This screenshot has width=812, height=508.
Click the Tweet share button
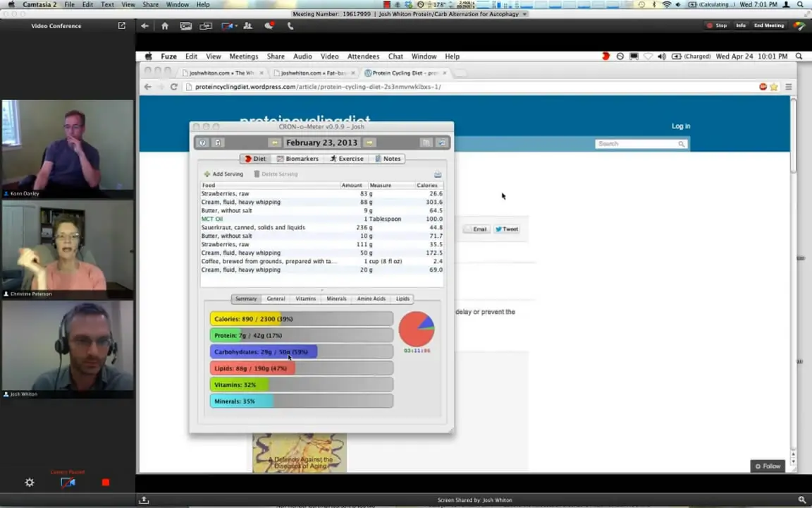pos(507,229)
